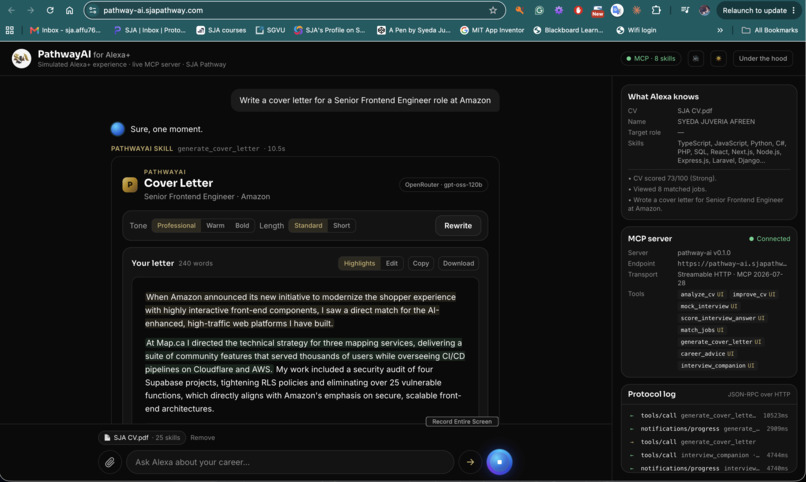This screenshot has height=482, width=806.
Task: Click the site info icon in address bar
Action: click(x=93, y=10)
